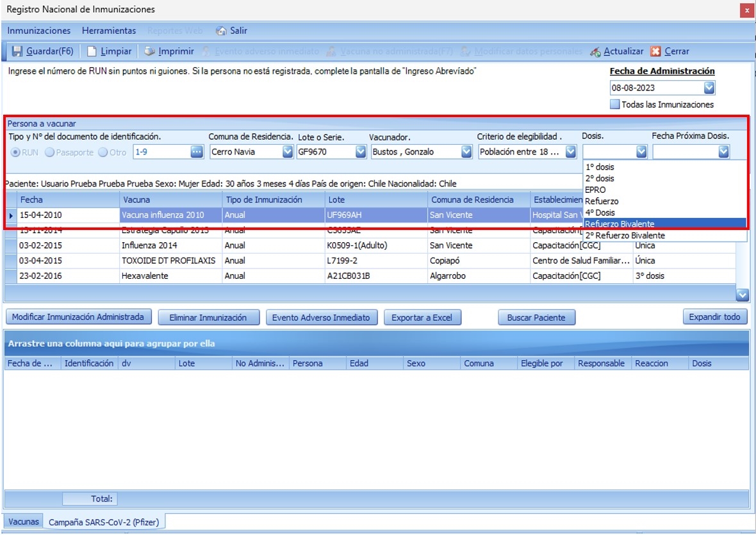Click the Imprimir toolbar label
This screenshot has height=535, width=756.
click(x=176, y=51)
